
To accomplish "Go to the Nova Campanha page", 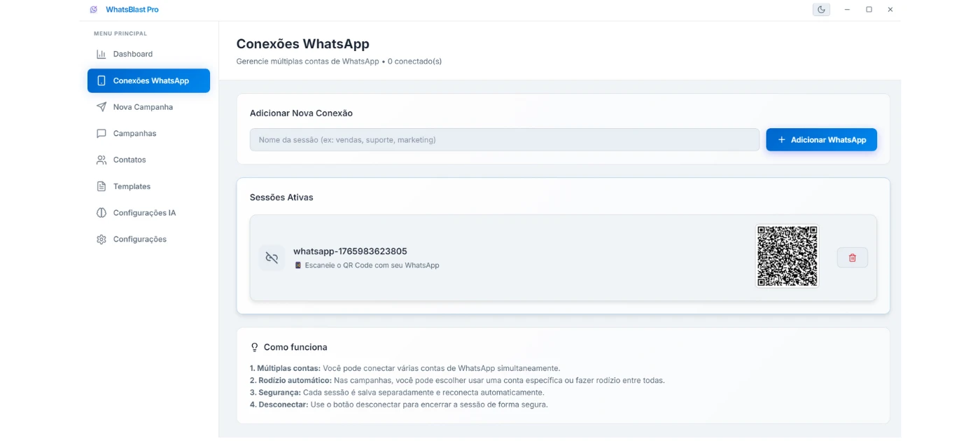I will click(x=143, y=107).
